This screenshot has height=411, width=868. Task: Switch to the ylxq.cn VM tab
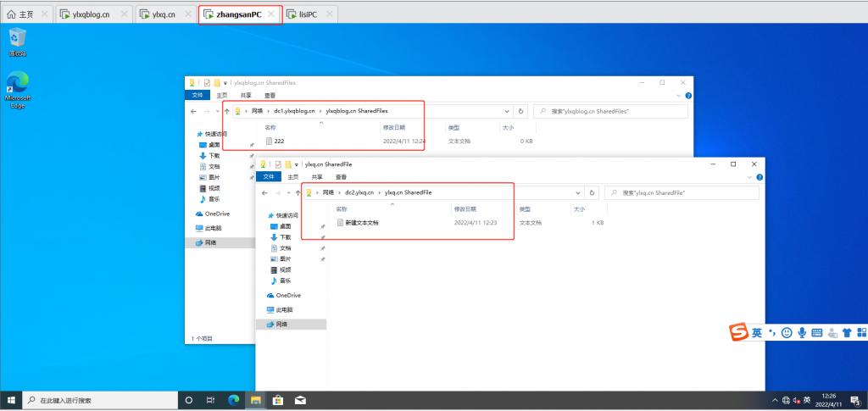click(x=164, y=14)
